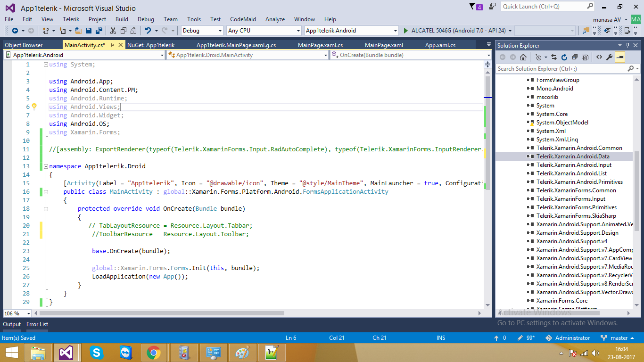Click the lightbulb quick action on line 6

34,107
